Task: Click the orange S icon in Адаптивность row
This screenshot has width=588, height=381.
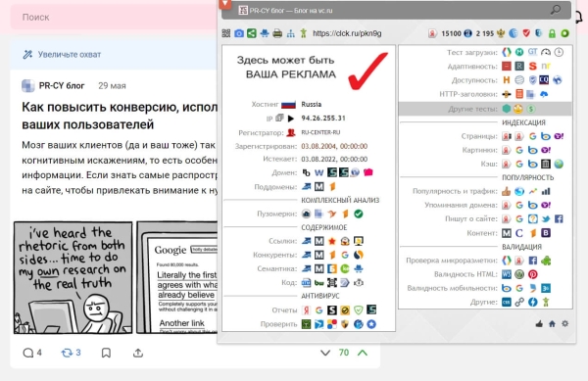Action: coord(532,67)
